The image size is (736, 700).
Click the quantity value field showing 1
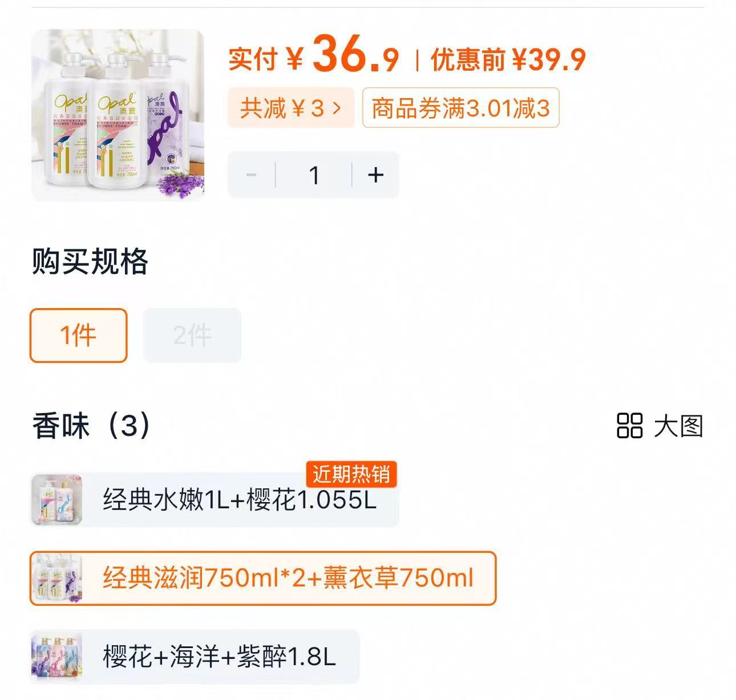point(313,175)
